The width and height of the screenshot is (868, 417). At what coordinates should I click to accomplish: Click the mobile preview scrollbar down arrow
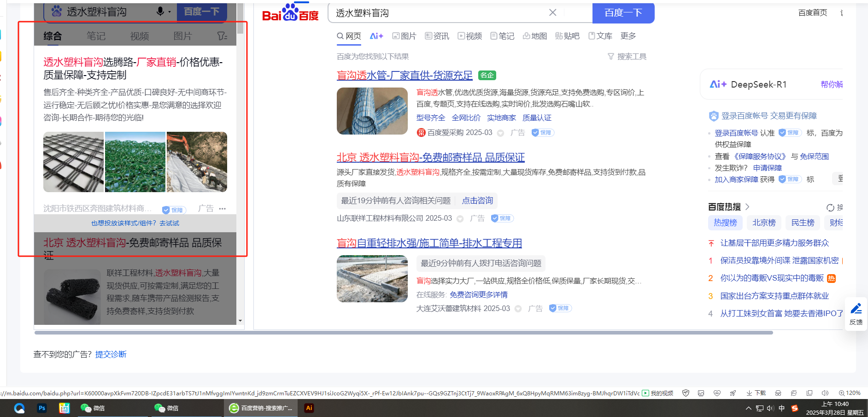coord(240,321)
